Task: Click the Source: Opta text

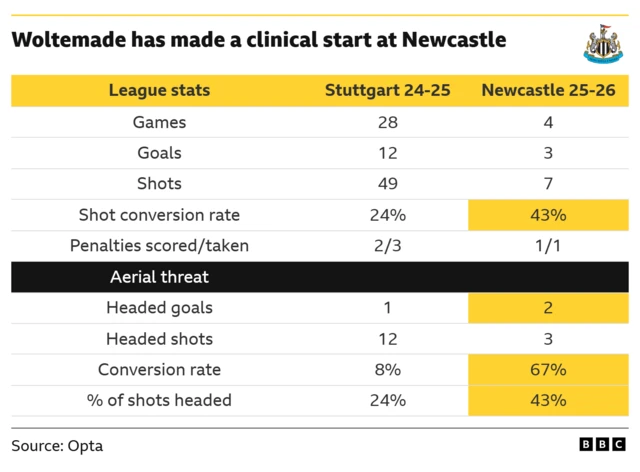Action: coord(57,446)
